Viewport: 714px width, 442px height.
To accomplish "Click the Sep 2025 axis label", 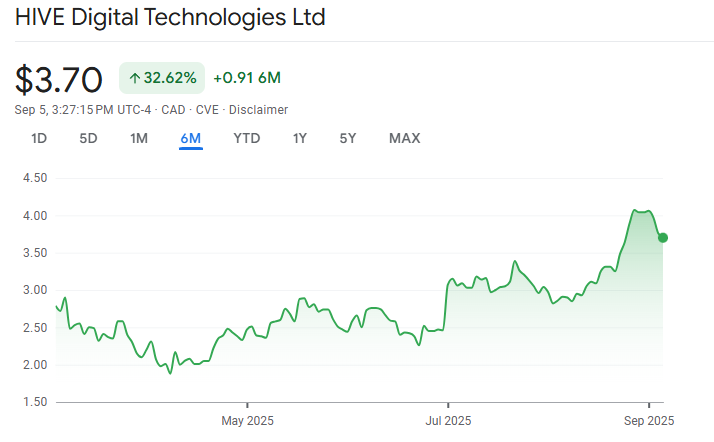I will [x=649, y=421].
